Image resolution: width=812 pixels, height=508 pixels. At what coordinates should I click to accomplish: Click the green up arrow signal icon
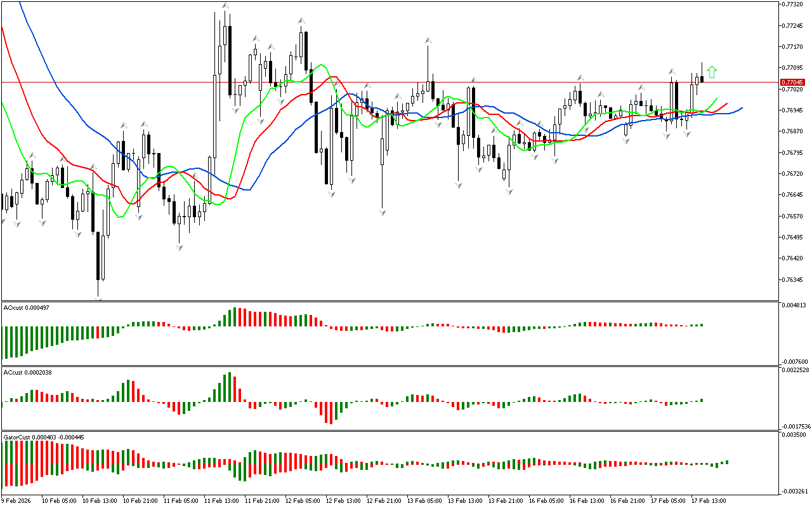pyautogui.click(x=712, y=72)
